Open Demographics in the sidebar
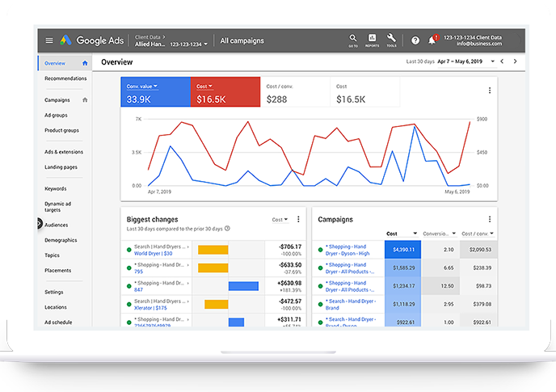556x392 pixels. click(x=61, y=240)
